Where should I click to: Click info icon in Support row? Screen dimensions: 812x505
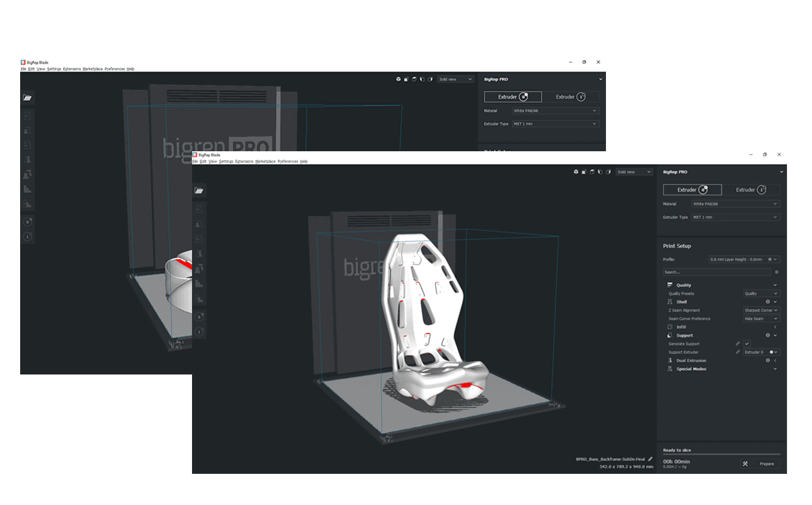coord(768,335)
